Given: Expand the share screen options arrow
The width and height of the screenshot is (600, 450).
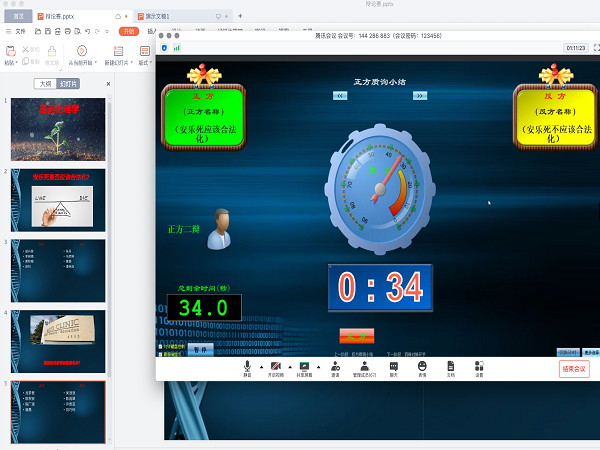Looking at the screenshot, I should (x=318, y=367).
